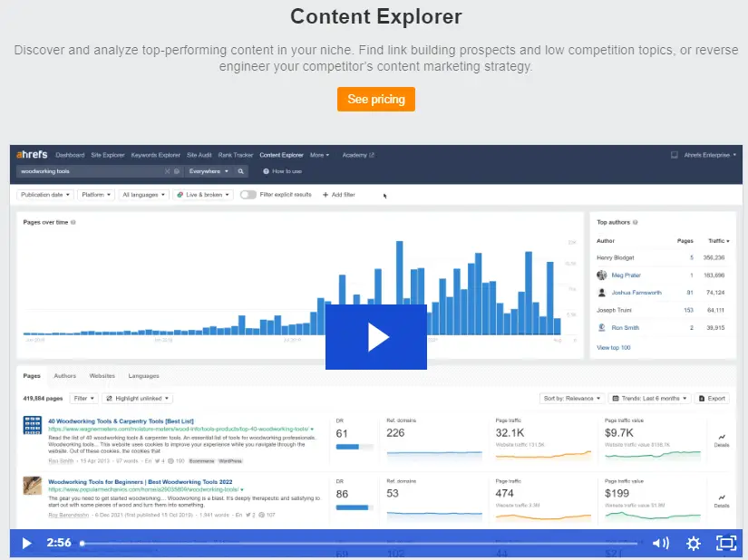Open Details for the Woodworking Tools for Beginners result
The width and height of the screenshot is (748, 560).
(722, 501)
